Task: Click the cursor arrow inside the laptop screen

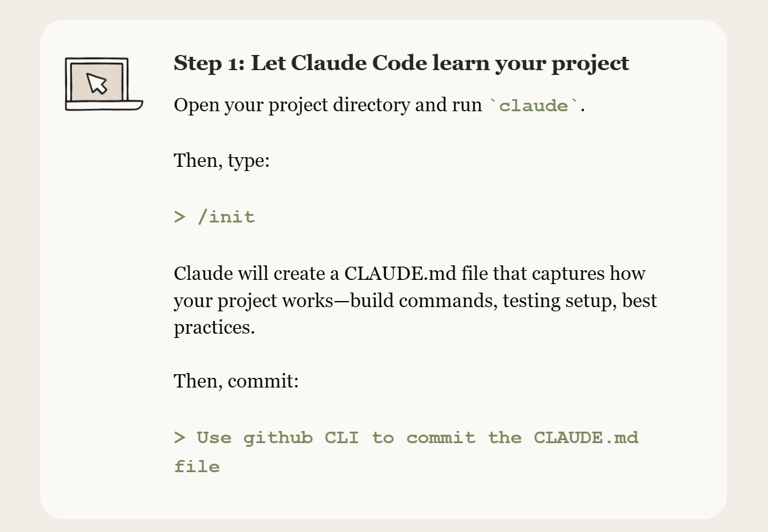Action: [x=97, y=83]
